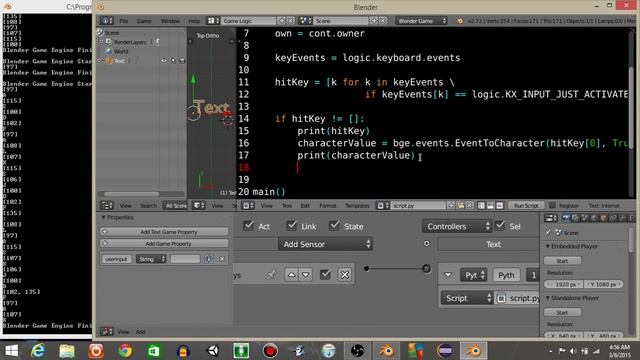Open the logic editor type icon at bottom
Viewport: 640px width, 360px height.
tap(107, 331)
